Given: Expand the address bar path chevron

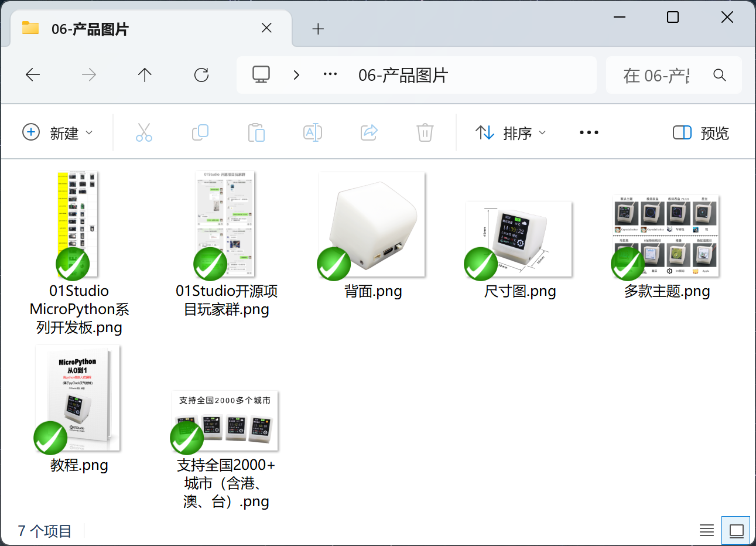Looking at the screenshot, I should point(296,75).
